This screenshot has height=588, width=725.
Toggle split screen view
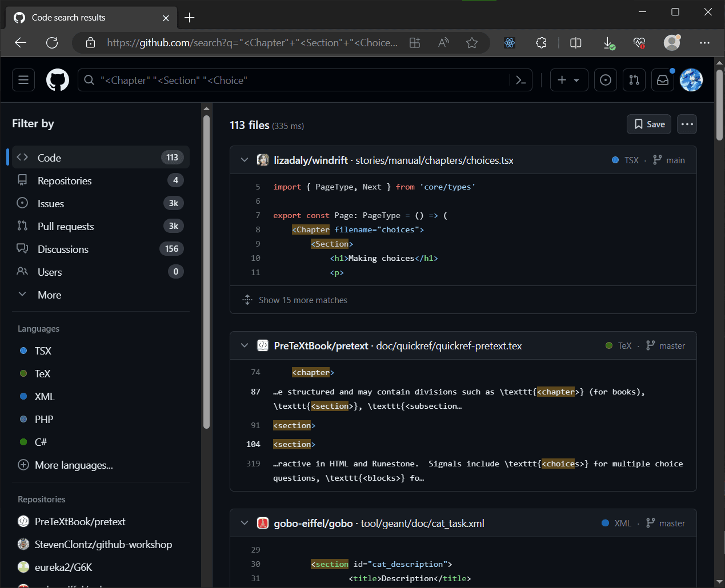[x=576, y=43]
